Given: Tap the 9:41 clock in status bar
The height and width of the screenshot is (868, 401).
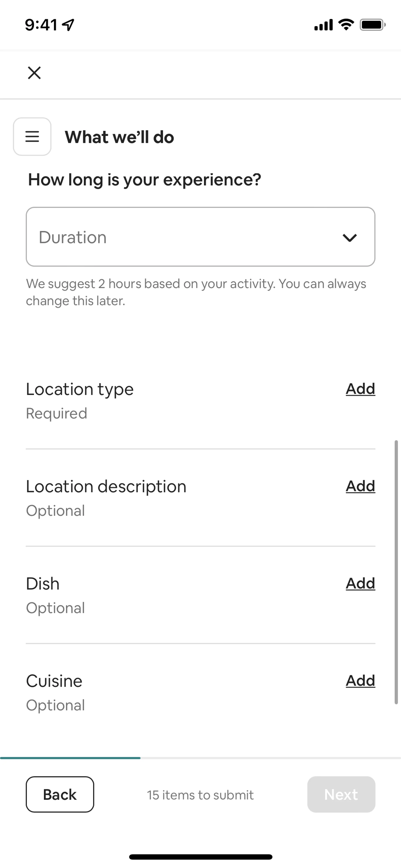Looking at the screenshot, I should (x=41, y=25).
